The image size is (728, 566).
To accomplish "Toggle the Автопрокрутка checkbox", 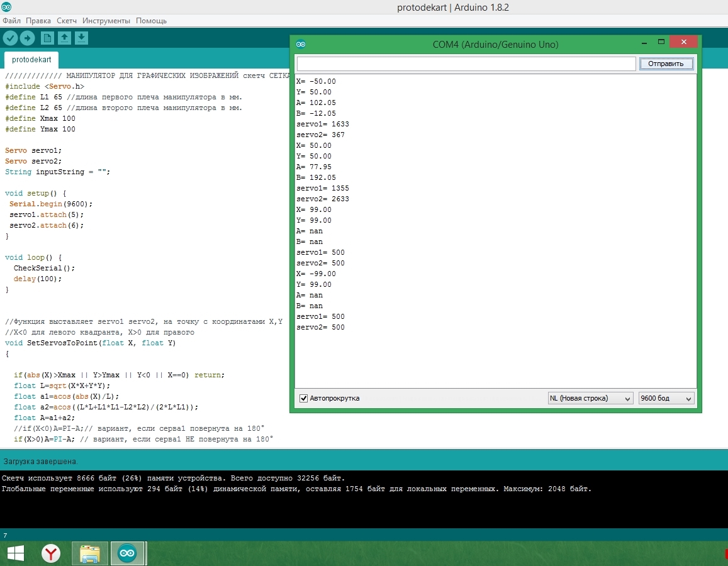I will click(304, 399).
